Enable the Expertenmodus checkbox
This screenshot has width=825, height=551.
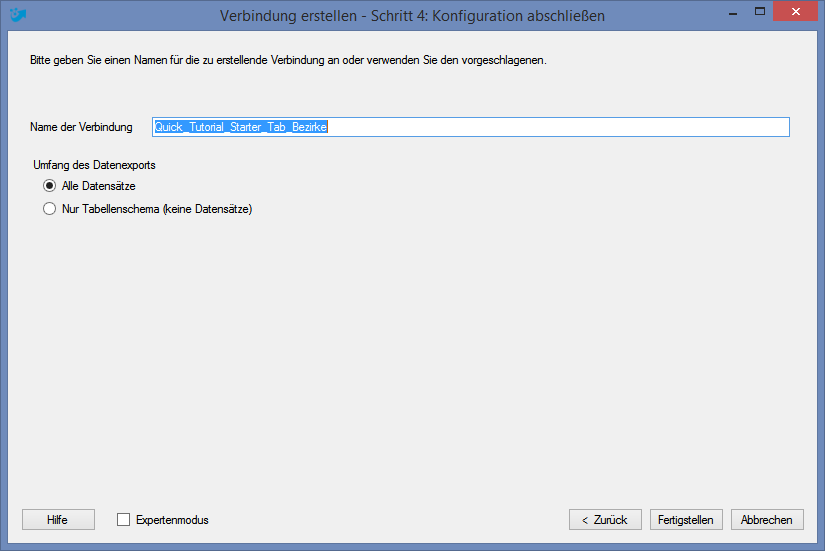[x=123, y=520]
